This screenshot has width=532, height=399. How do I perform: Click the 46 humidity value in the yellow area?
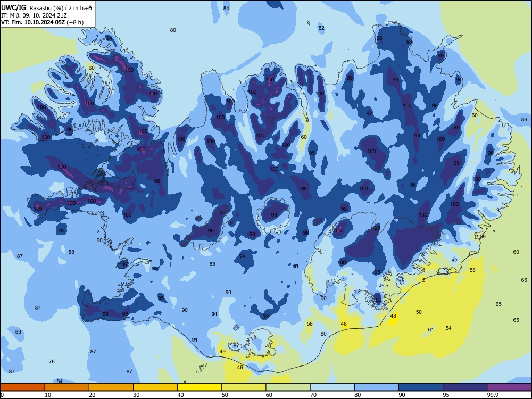[x=240, y=367]
